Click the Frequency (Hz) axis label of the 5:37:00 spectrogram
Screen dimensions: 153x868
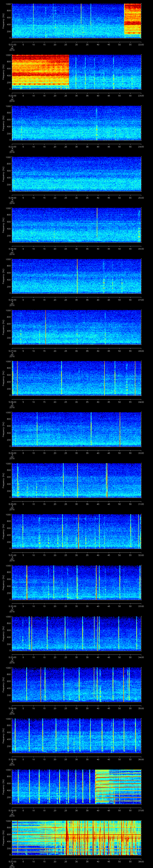tap(3, 838)
